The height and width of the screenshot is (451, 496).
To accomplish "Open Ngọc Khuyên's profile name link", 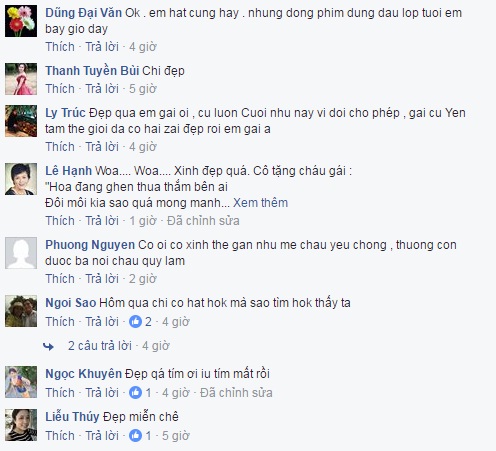I will click(83, 374).
